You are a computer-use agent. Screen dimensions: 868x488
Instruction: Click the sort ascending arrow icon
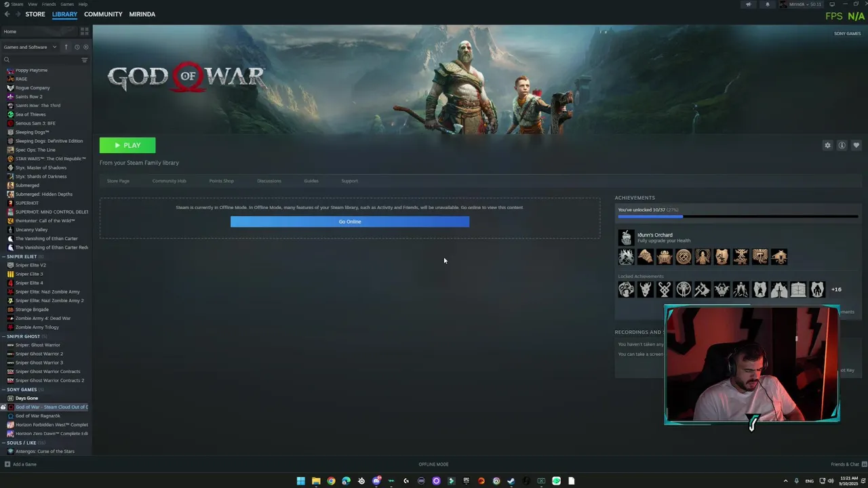[66, 47]
